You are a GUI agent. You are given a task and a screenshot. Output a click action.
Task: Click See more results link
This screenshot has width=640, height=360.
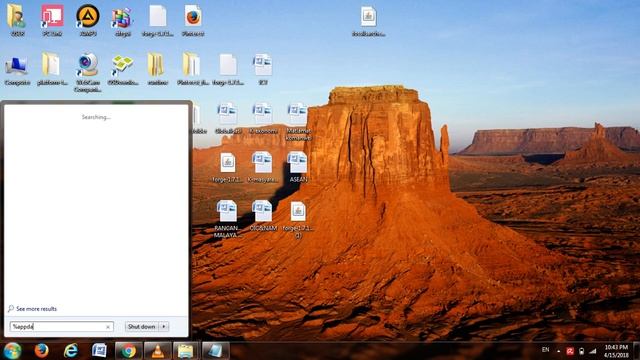tap(36, 309)
